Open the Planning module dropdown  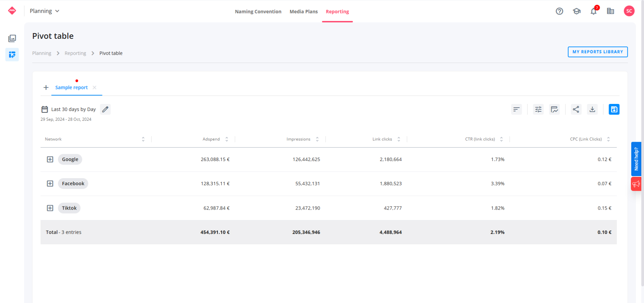pyautogui.click(x=44, y=11)
